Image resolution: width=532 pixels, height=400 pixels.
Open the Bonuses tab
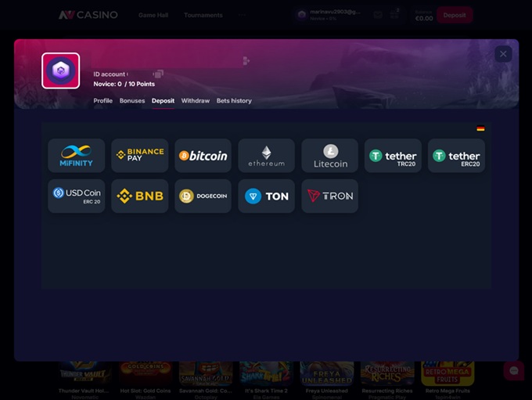point(131,101)
